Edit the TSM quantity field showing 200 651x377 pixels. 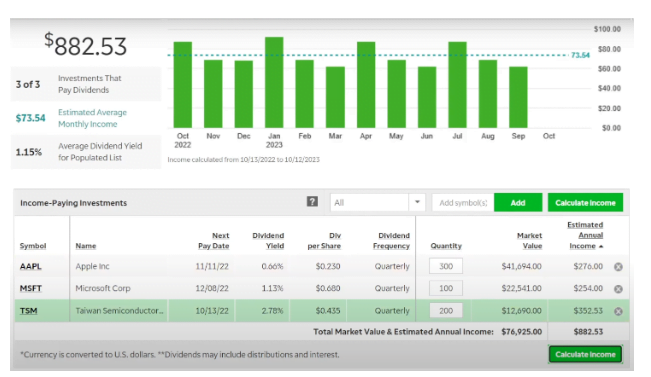click(x=446, y=311)
